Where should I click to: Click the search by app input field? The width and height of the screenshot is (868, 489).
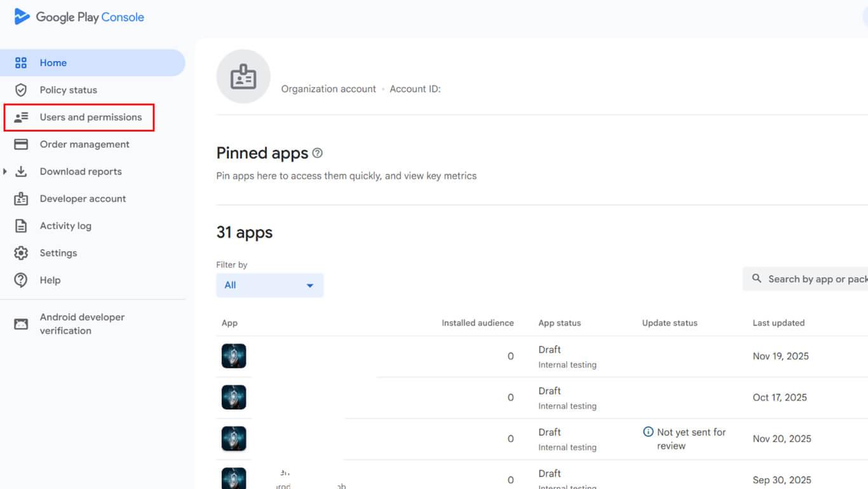(x=813, y=279)
